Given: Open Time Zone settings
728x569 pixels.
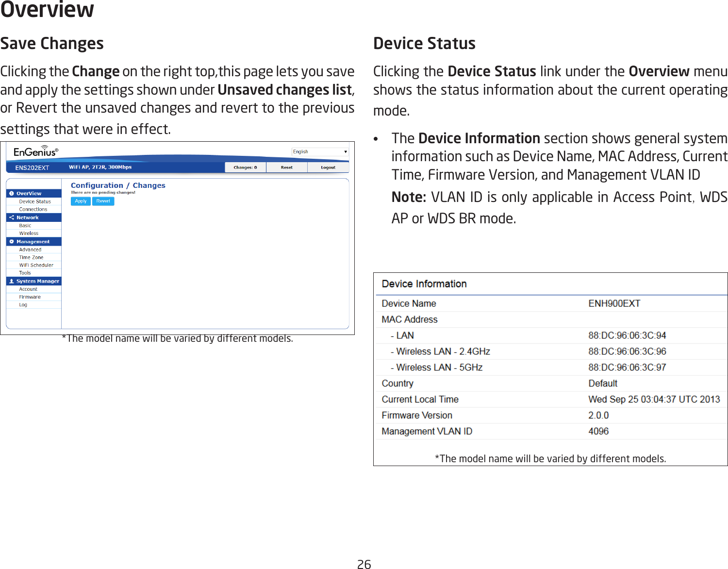Looking at the screenshot, I should [31, 257].
